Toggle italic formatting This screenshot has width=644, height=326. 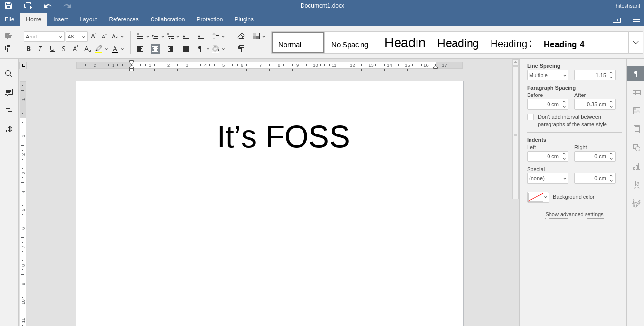click(x=40, y=49)
